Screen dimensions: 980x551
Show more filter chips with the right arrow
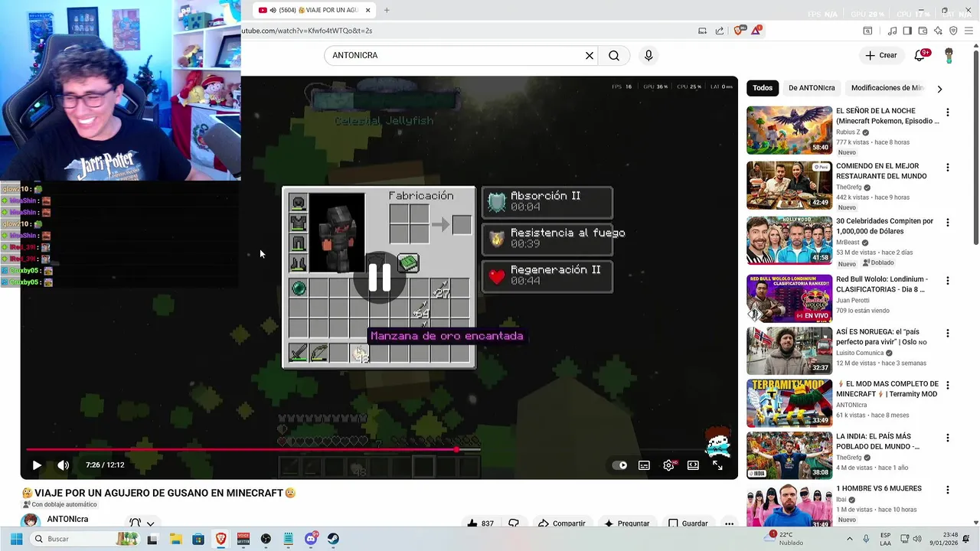pyautogui.click(x=939, y=89)
